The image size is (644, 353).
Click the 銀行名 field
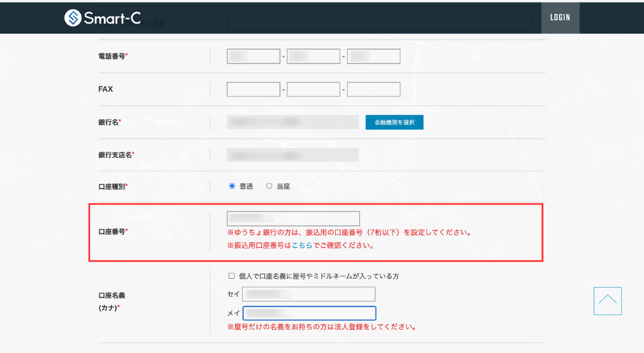click(x=293, y=122)
